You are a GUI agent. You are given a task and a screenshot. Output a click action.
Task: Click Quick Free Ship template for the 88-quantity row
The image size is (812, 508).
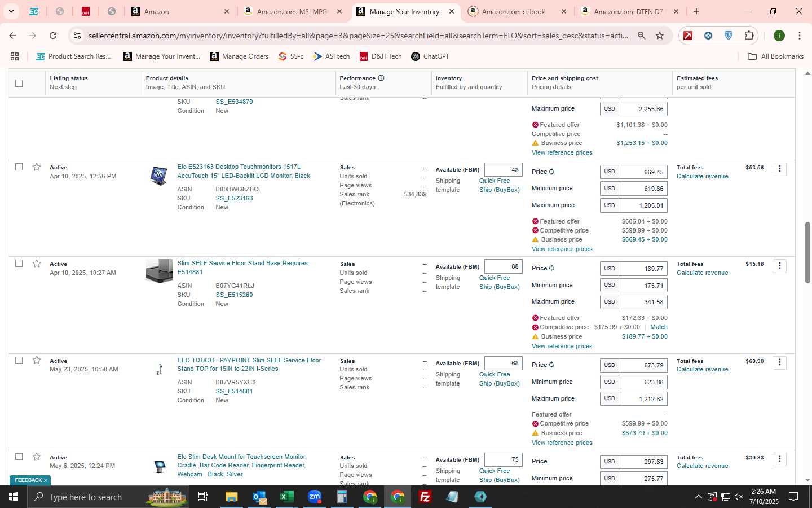tap(499, 282)
